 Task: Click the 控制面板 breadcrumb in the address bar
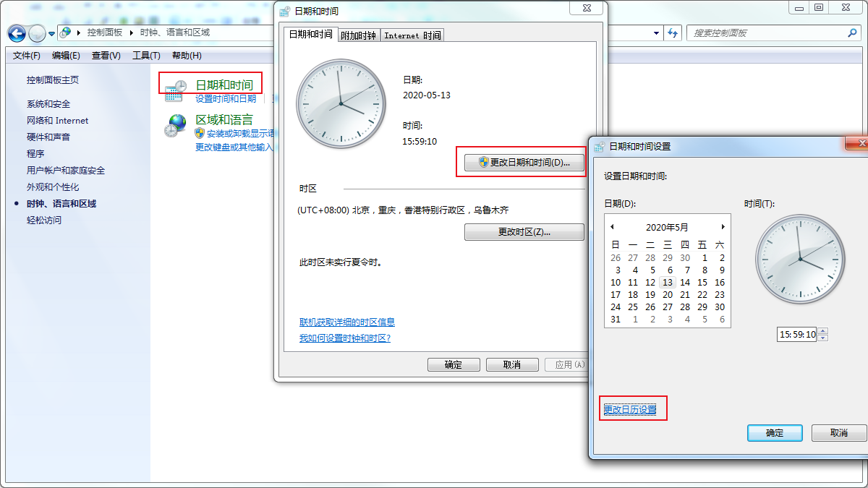[106, 33]
